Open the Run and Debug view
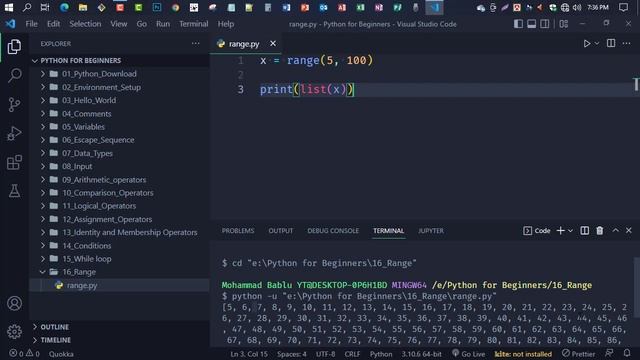 tap(14, 133)
